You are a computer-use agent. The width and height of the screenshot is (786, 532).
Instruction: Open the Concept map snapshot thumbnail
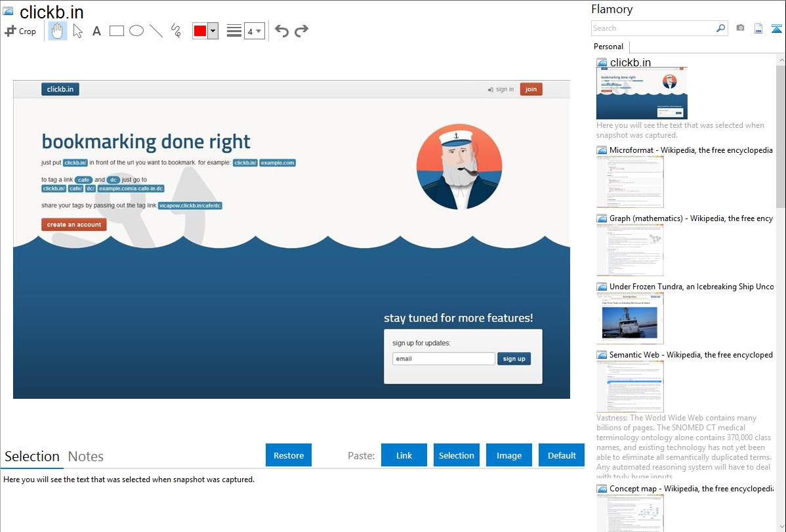630,513
